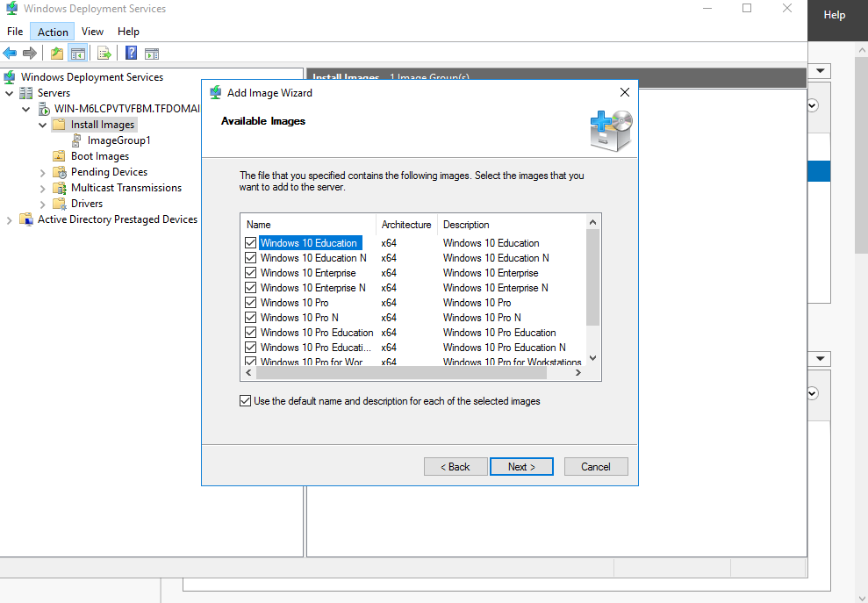This screenshot has height=603, width=868.
Task: Select the ImageGroup1 tree icon
Action: pos(77,140)
